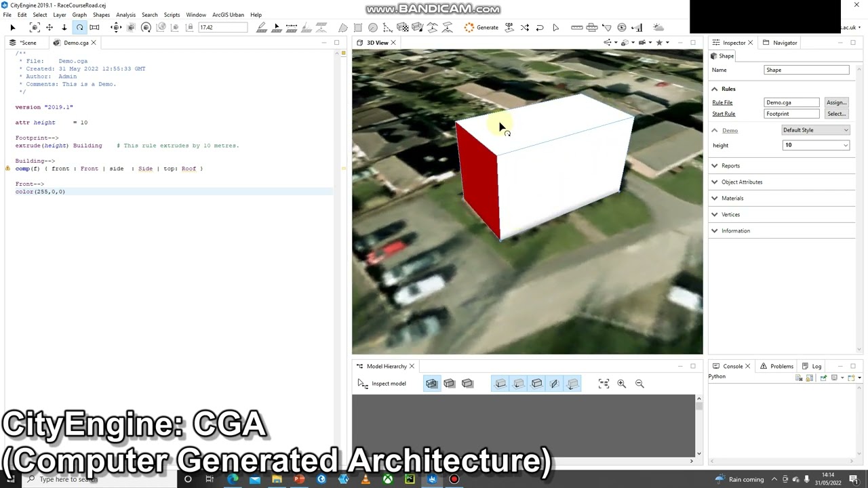Toggle the second model display mode cube

(449, 384)
